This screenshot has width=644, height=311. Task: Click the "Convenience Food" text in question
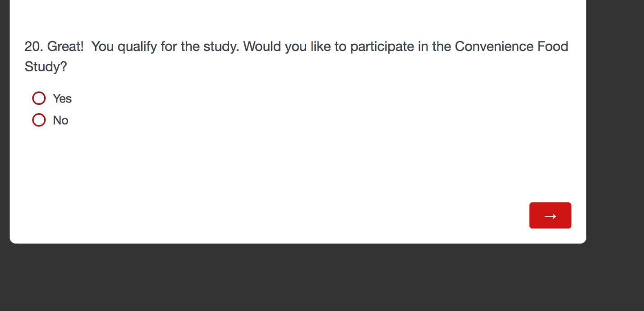(511, 46)
